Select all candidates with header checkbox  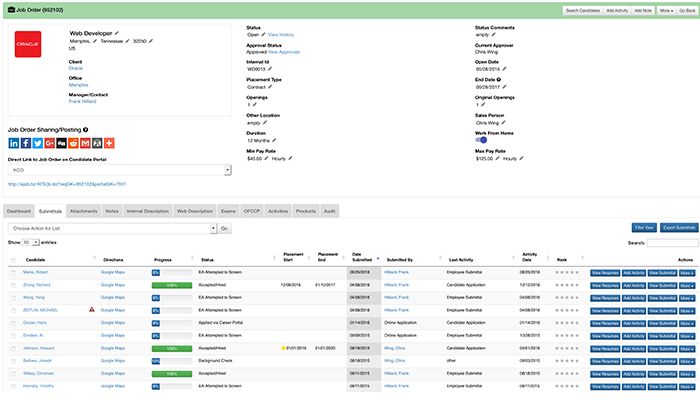pyautogui.click(x=13, y=258)
